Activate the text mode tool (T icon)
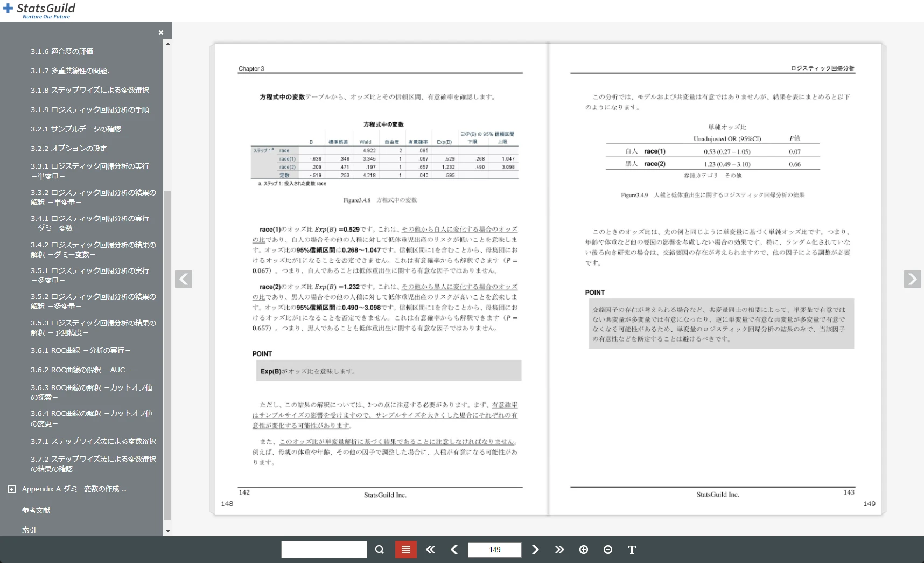 pyautogui.click(x=632, y=550)
